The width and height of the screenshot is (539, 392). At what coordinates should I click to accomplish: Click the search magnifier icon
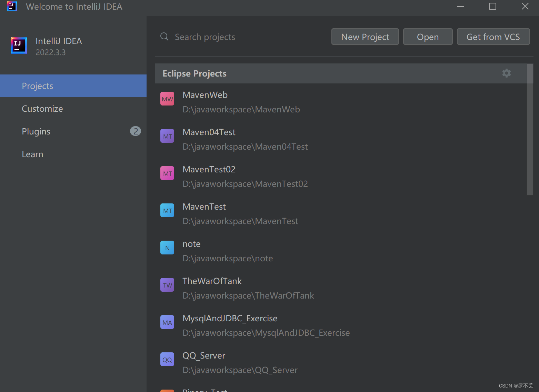coord(164,37)
